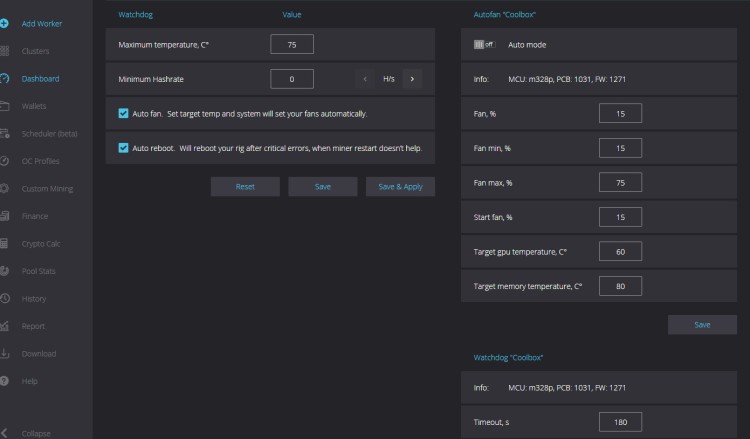
Task: Open Finance in the sidebar menu
Action: pyautogui.click(x=34, y=216)
